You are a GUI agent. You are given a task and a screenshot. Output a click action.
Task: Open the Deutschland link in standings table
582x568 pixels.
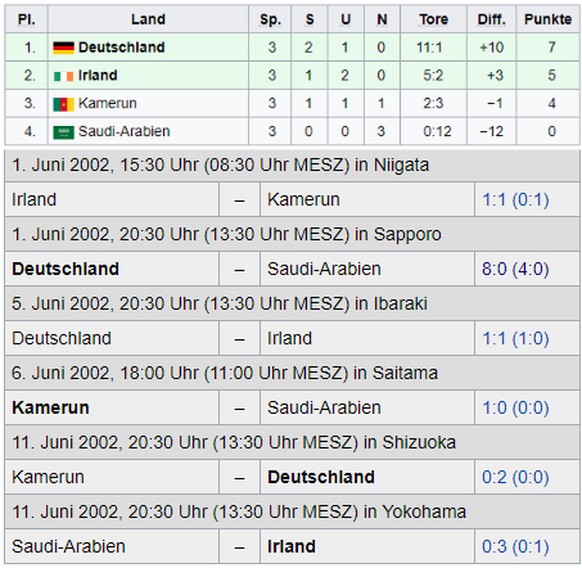coord(121,48)
